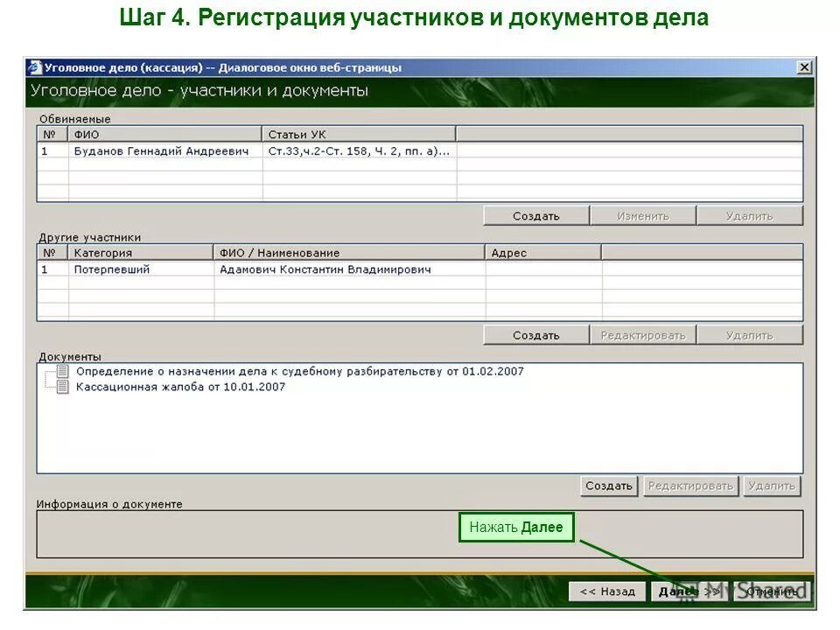This screenshot has height=630, width=840.
Task: Click the document icon beside Определение о назначении дела
Action: pyautogui.click(x=61, y=372)
